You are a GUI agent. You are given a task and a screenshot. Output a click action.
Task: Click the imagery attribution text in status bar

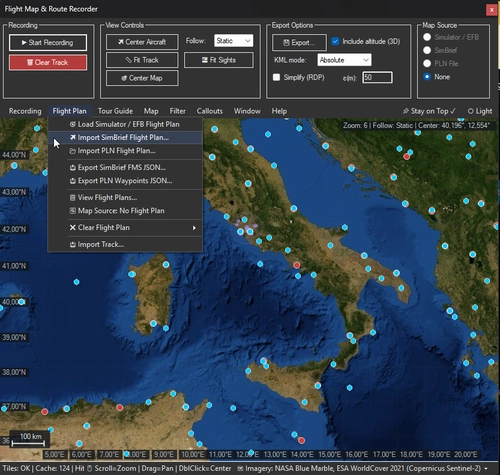(x=363, y=468)
